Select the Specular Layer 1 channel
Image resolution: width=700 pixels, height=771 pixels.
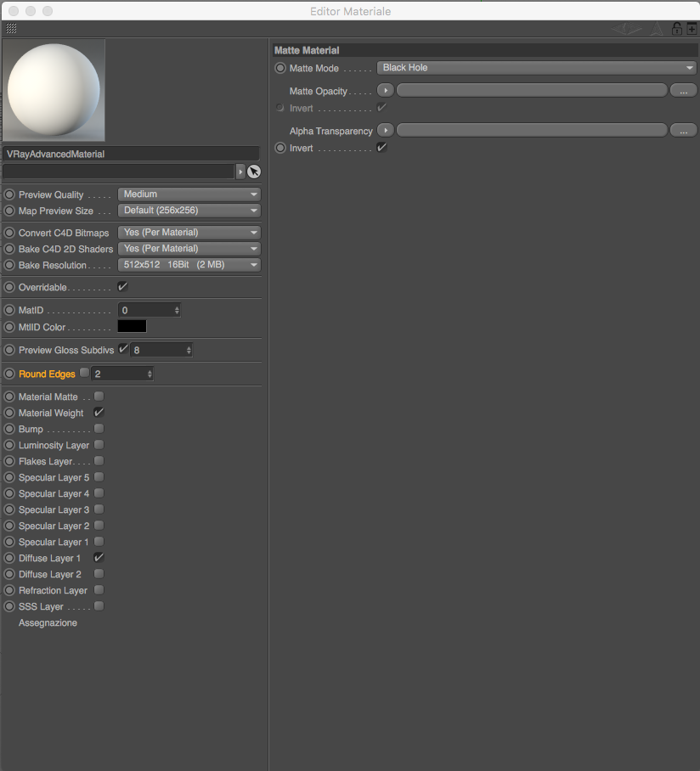pos(54,542)
